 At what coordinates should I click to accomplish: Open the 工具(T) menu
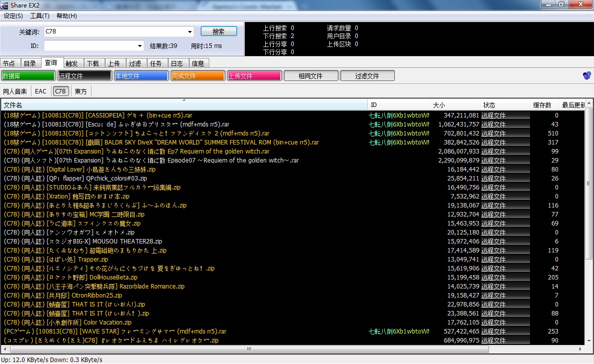40,16
